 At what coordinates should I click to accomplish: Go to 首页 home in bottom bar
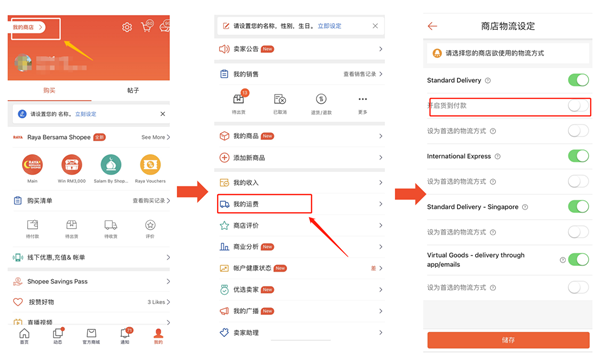point(24,336)
